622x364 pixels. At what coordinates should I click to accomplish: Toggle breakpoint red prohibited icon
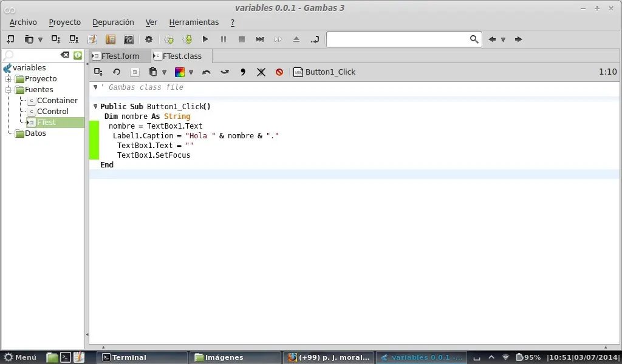pyautogui.click(x=279, y=72)
